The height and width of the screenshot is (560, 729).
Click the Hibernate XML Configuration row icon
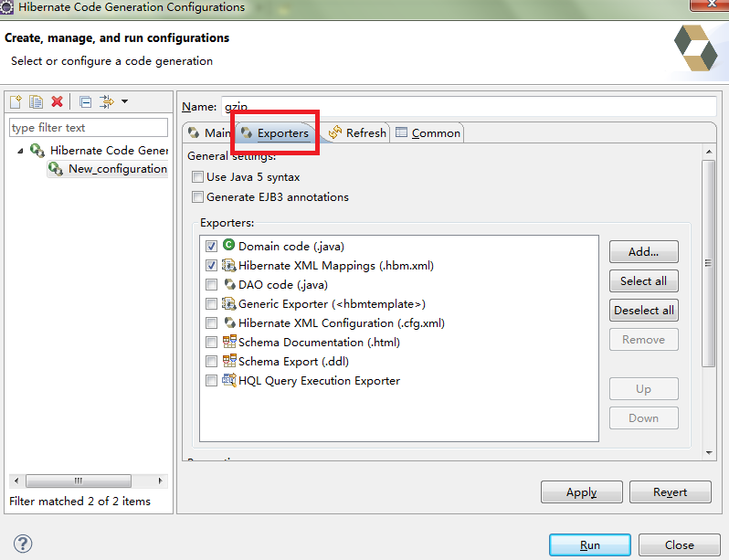[x=229, y=322]
